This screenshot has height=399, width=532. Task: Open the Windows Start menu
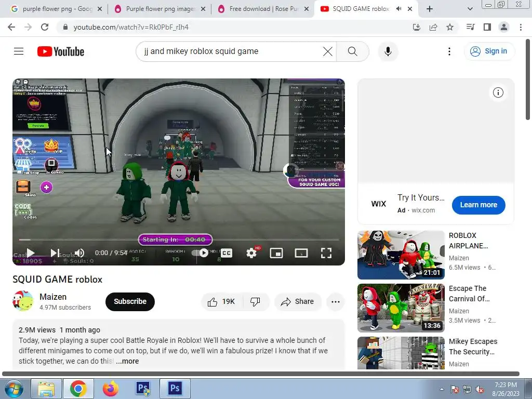14,389
